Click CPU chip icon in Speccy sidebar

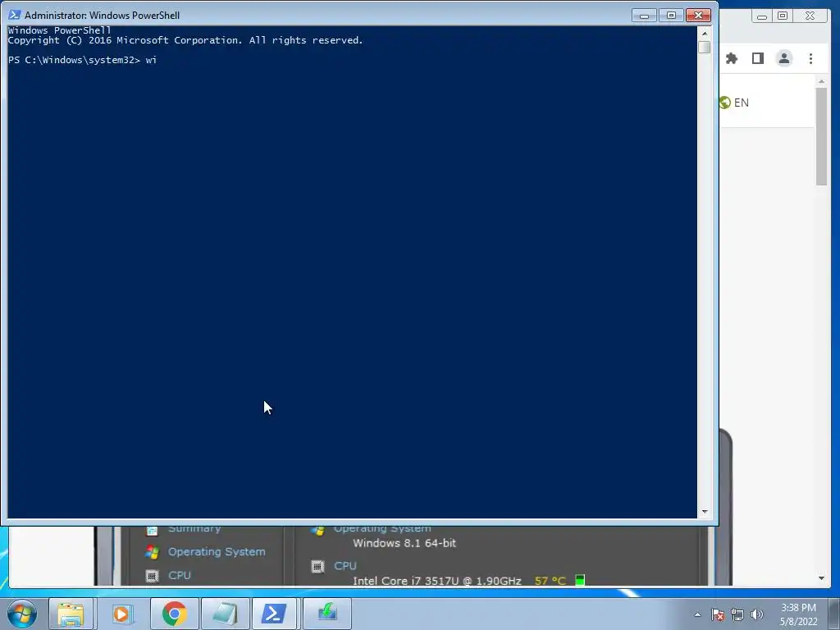(152, 576)
